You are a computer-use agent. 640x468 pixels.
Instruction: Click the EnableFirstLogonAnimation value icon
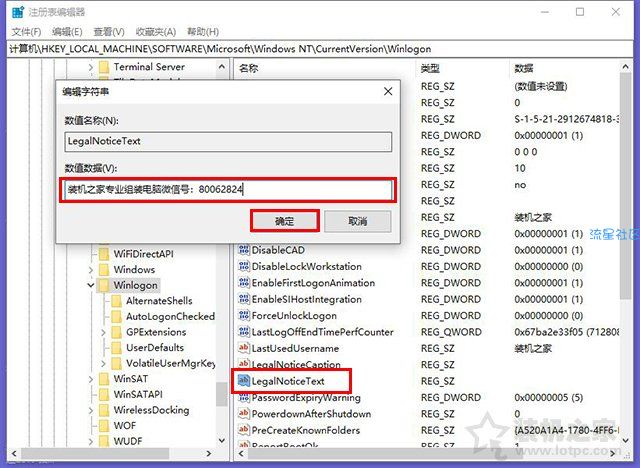pos(244,282)
